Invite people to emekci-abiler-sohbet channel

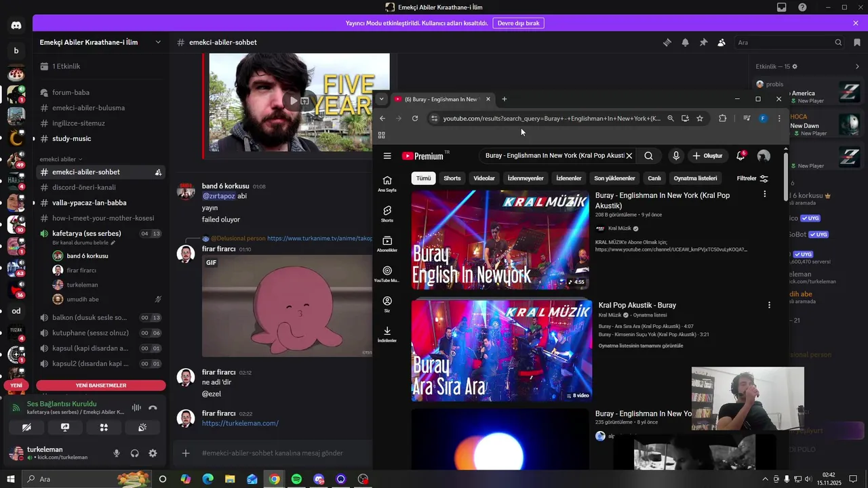(158, 172)
